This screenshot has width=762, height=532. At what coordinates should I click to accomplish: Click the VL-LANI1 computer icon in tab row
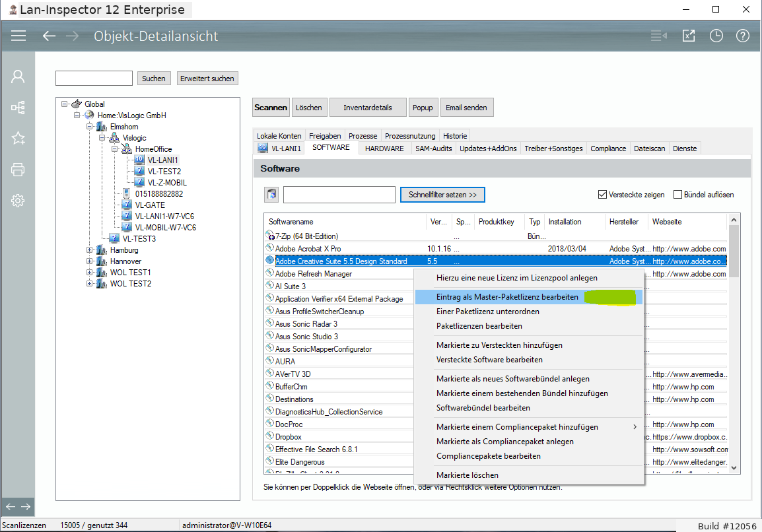coord(262,148)
